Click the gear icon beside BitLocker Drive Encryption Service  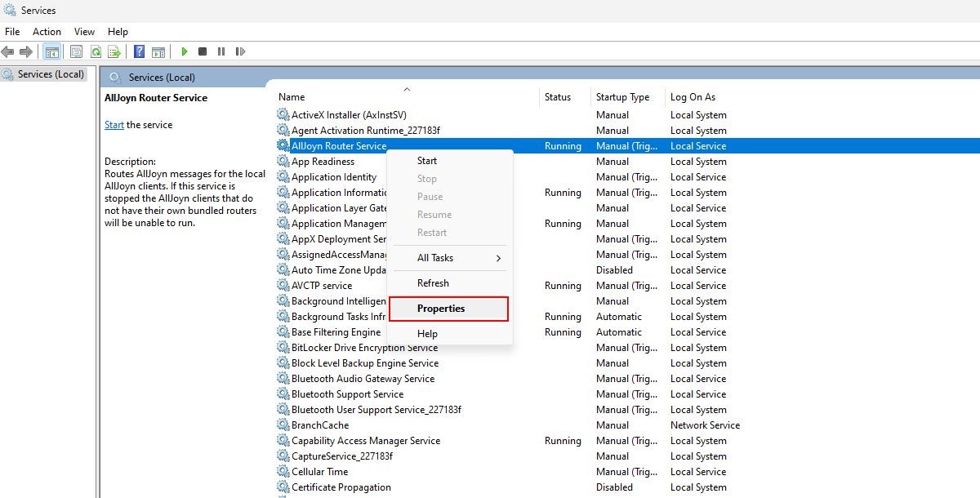coord(283,348)
